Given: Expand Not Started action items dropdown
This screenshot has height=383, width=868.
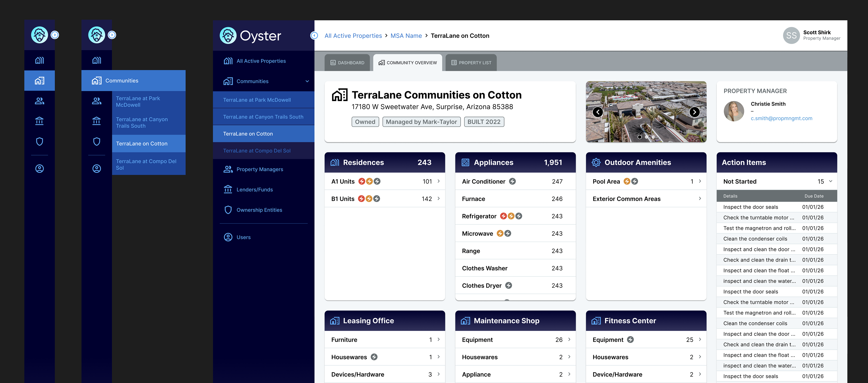Looking at the screenshot, I should (830, 181).
